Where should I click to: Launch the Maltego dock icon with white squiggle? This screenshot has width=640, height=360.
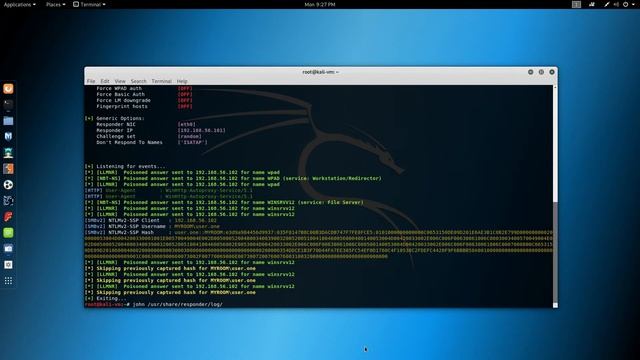click(8, 200)
